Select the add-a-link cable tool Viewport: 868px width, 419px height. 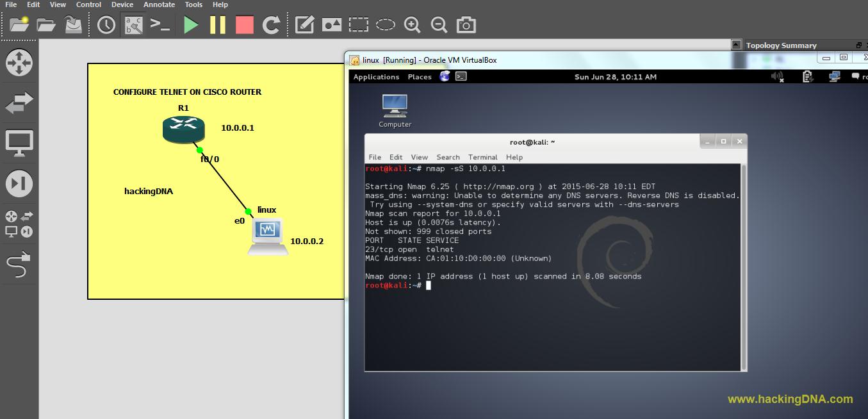(x=19, y=263)
